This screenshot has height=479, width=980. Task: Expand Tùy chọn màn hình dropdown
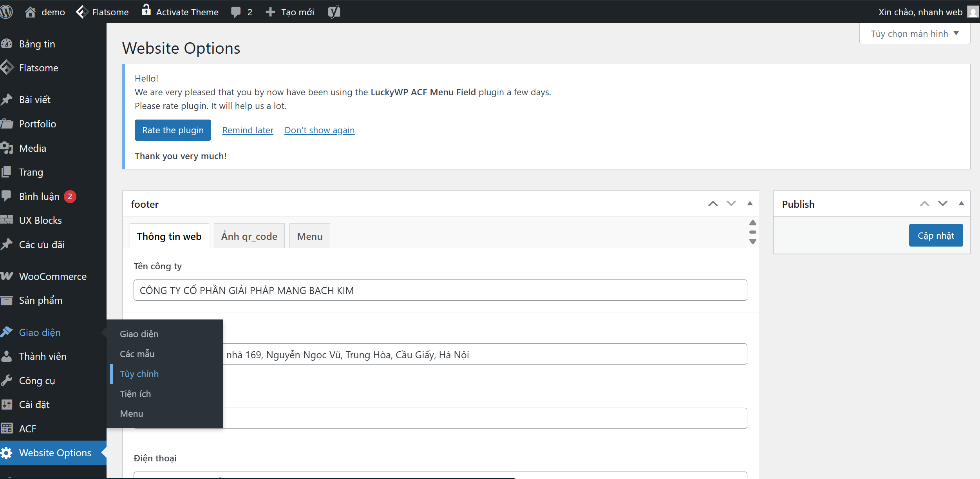(x=914, y=34)
